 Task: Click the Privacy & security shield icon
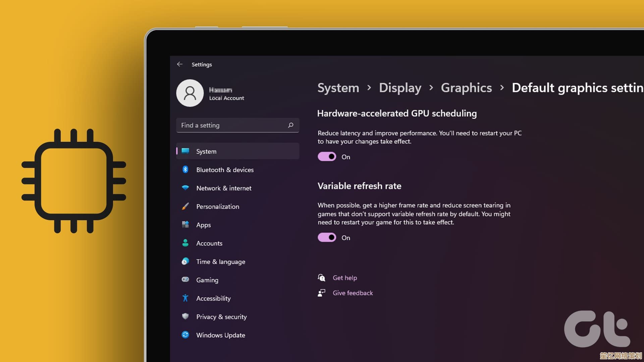pyautogui.click(x=185, y=316)
